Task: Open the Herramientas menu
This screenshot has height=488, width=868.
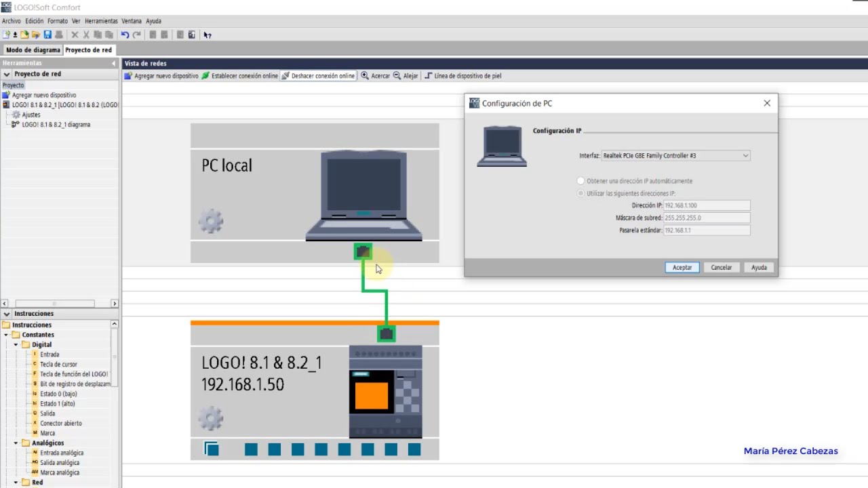Action: pos(101,21)
